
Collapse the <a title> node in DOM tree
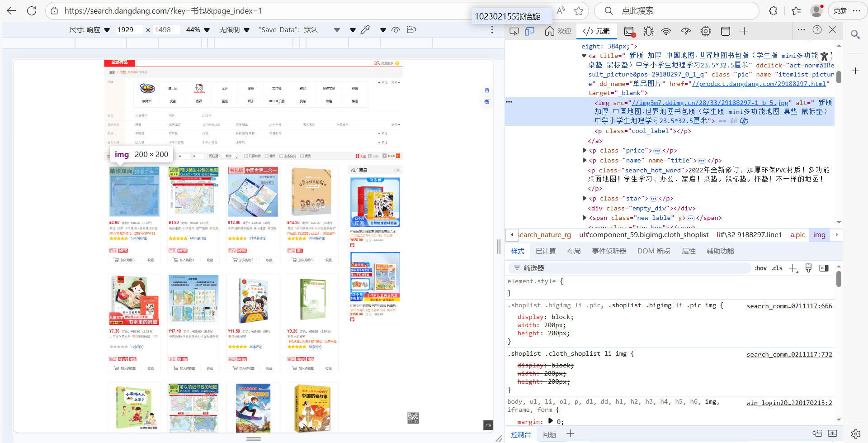click(x=584, y=56)
